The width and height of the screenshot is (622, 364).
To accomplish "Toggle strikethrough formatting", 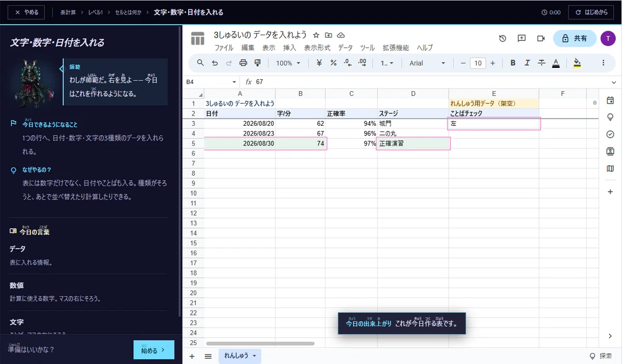I will pyautogui.click(x=542, y=63).
